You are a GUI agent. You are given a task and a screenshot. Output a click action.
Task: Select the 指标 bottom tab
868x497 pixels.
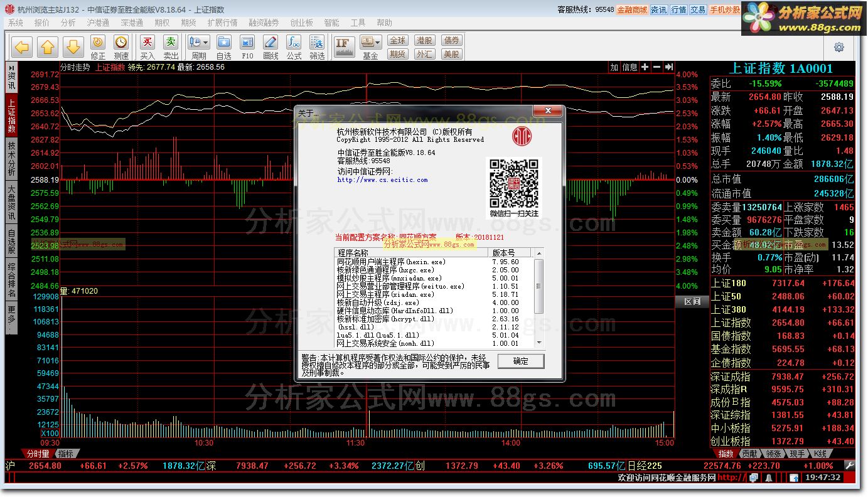[66, 454]
